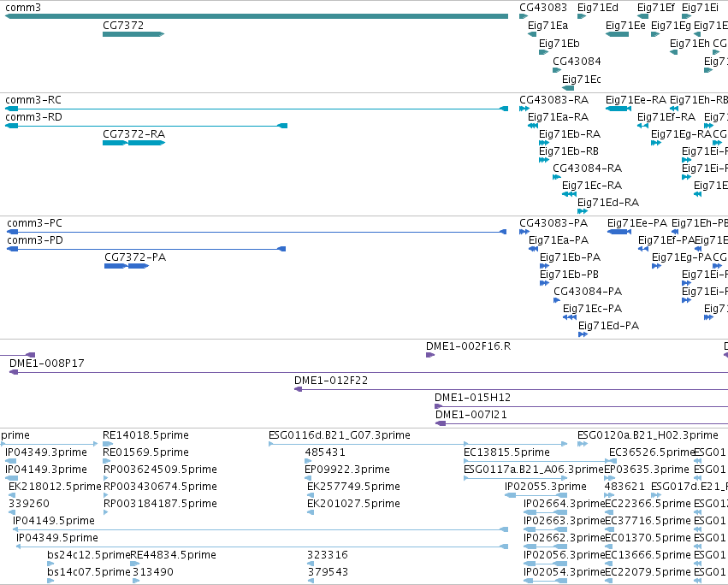Click the CG7372-PA protein glyph
The image size is (728, 585).
(x=127, y=266)
